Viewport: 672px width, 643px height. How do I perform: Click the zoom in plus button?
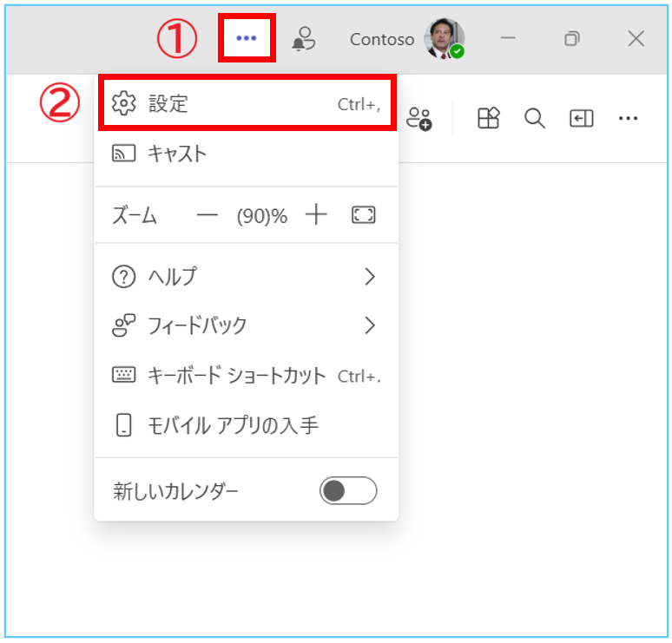point(316,215)
